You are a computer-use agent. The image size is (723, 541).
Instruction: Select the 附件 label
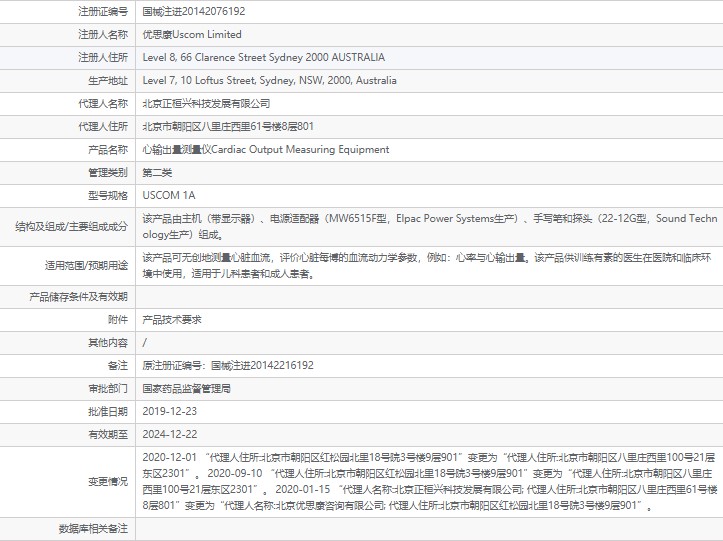click(x=118, y=320)
